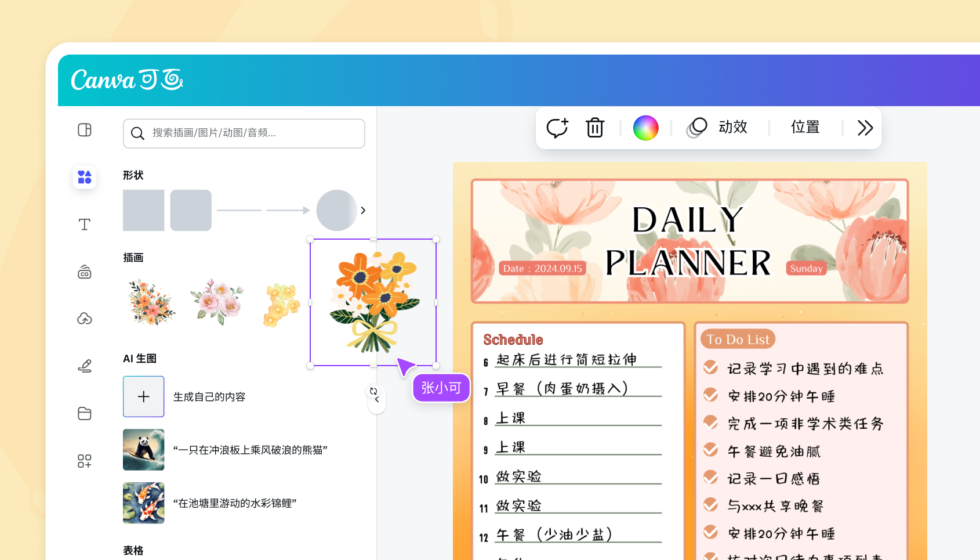Select the yellow blossoms illustration thumbnail
This screenshot has height=560, width=980.
282,305
